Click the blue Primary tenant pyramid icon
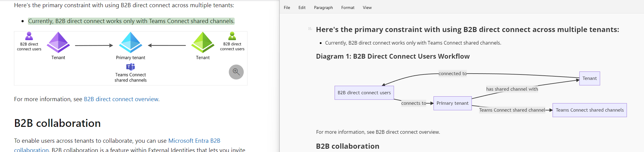 coord(131,42)
